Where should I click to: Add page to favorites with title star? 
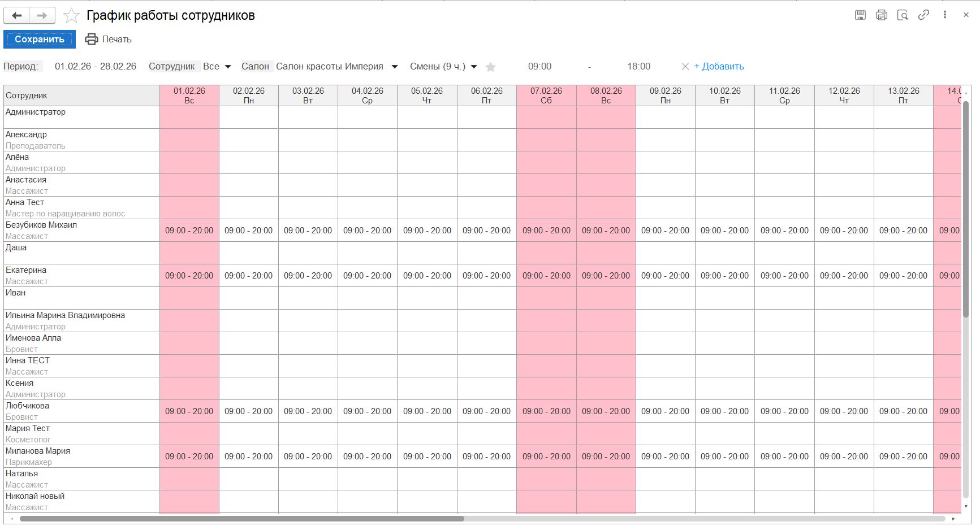pos(71,15)
